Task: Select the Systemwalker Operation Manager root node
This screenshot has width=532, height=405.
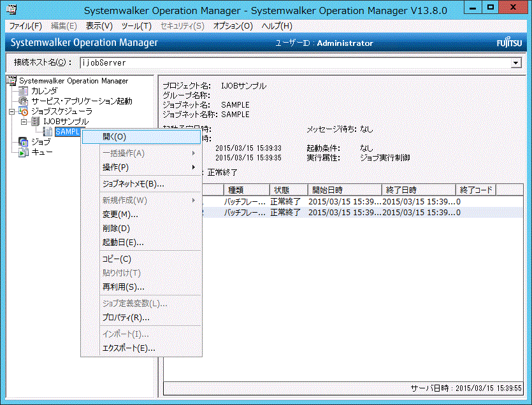Action: (x=74, y=81)
